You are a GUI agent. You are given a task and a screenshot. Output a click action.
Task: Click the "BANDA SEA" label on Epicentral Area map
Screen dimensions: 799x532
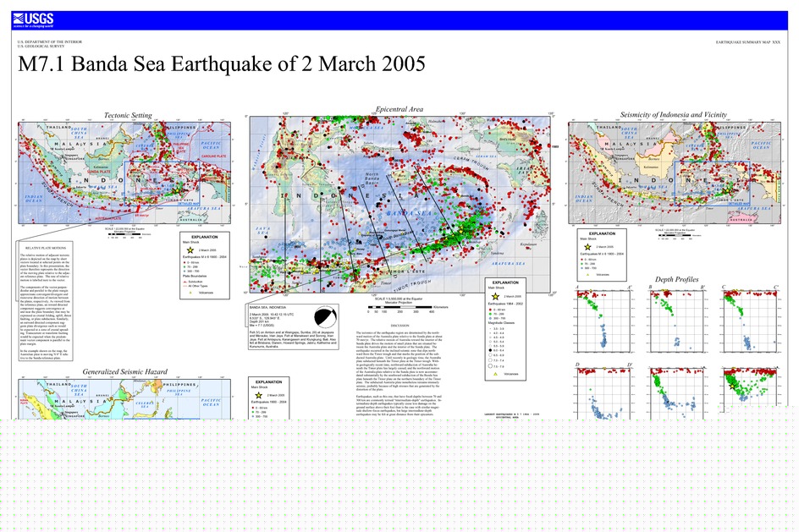[x=411, y=214]
